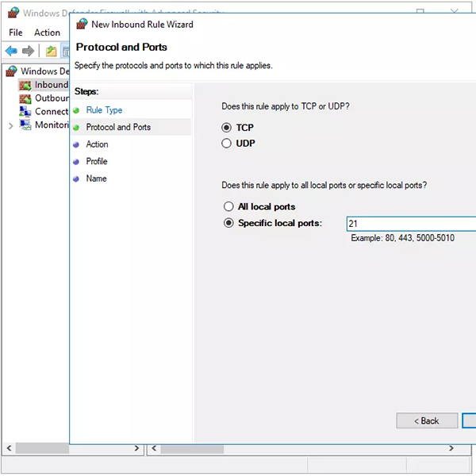Image resolution: width=476 pixels, height=476 pixels.
Task: Select the Inbound Rules tree icon
Action: (25, 85)
